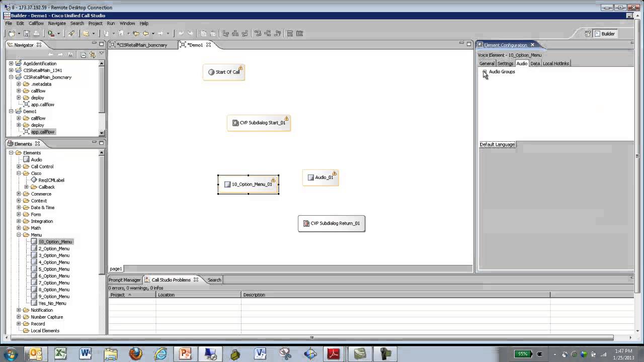Open Adobe Reader from the taskbar

tap(334, 354)
